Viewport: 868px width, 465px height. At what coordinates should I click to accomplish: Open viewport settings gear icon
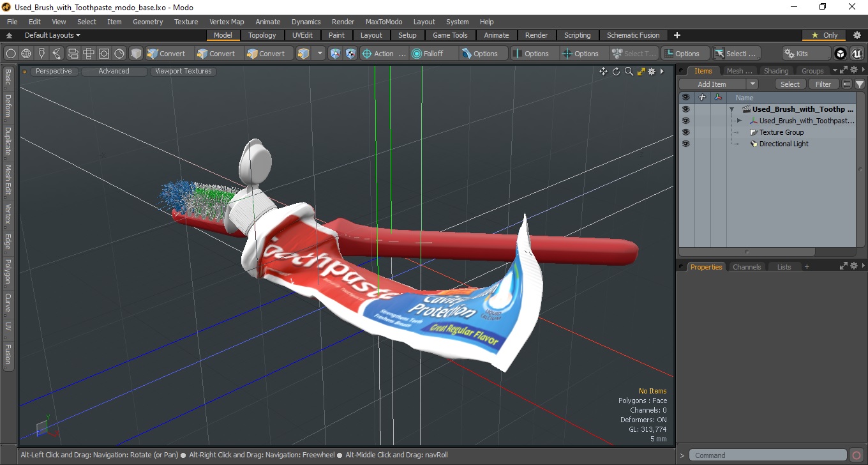pyautogui.click(x=652, y=72)
